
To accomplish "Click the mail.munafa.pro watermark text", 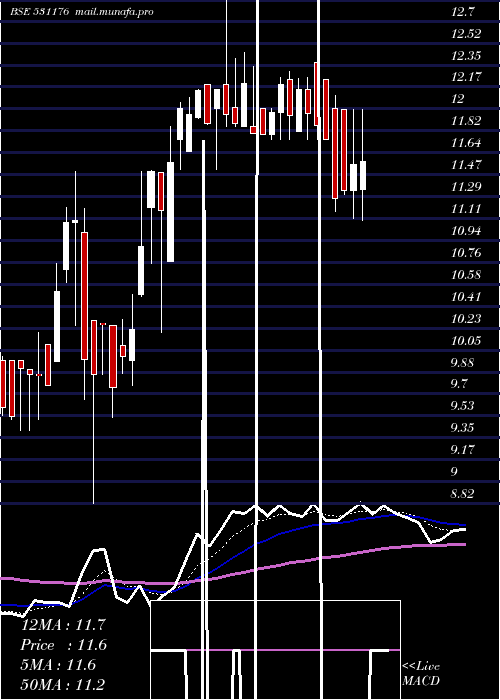I will [114, 12].
